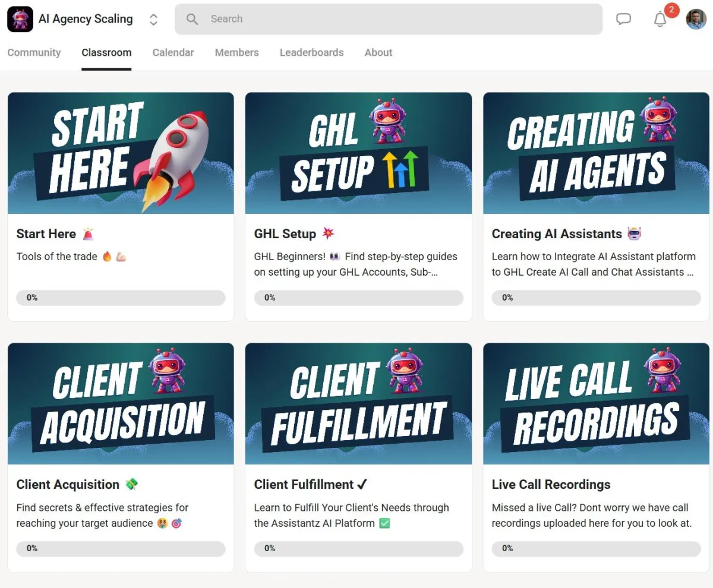Click the "Learn how to Integrate AI Assistant" description
Viewport: 713px width, 588px height.
pos(594,264)
